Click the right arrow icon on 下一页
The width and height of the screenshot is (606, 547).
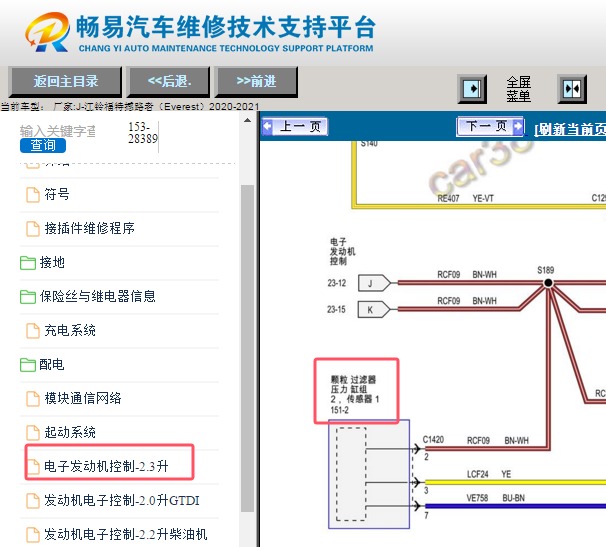[518, 126]
